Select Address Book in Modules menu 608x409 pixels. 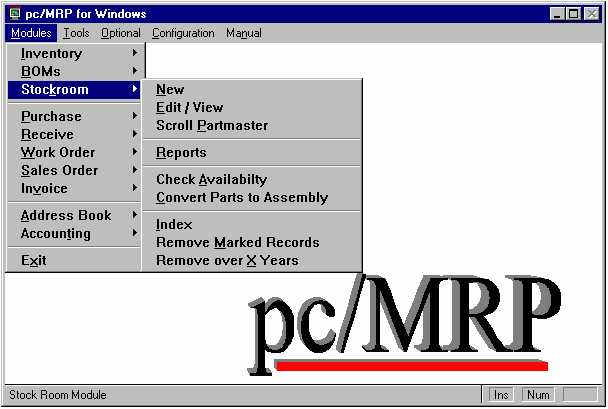click(x=74, y=215)
